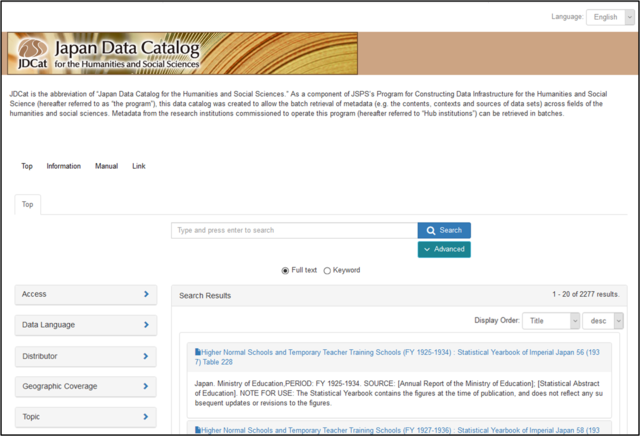The height and width of the screenshot is (436, 640).
Task: Click the document icon beside the FY 1925-1934 result
Action: tap(198, 352)
